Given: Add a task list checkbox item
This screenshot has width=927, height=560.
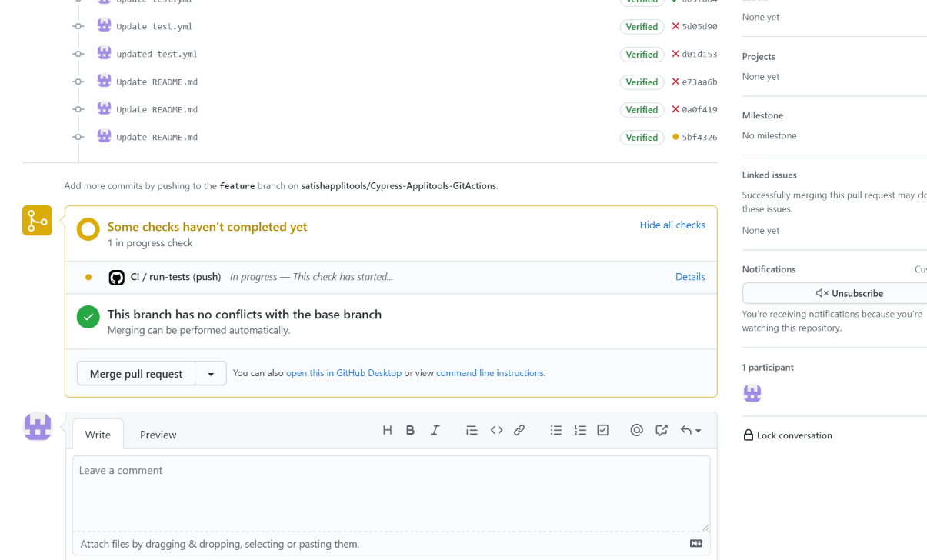Looking at the screenshot, I should [x=603, y=431].
